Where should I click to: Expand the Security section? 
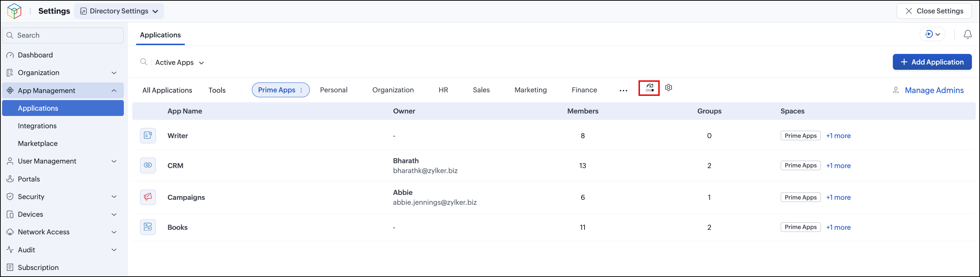tap(114, 196)
